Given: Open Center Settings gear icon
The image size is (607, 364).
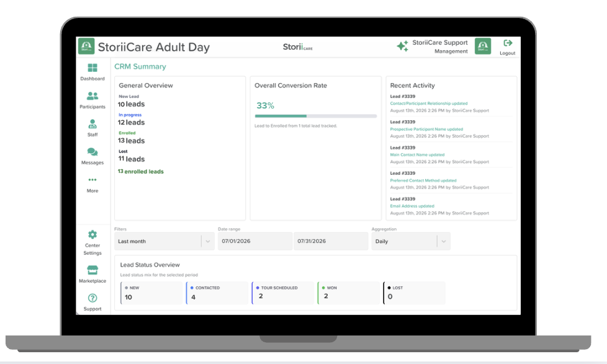Looking at the screenshot, I should point(92,234).
